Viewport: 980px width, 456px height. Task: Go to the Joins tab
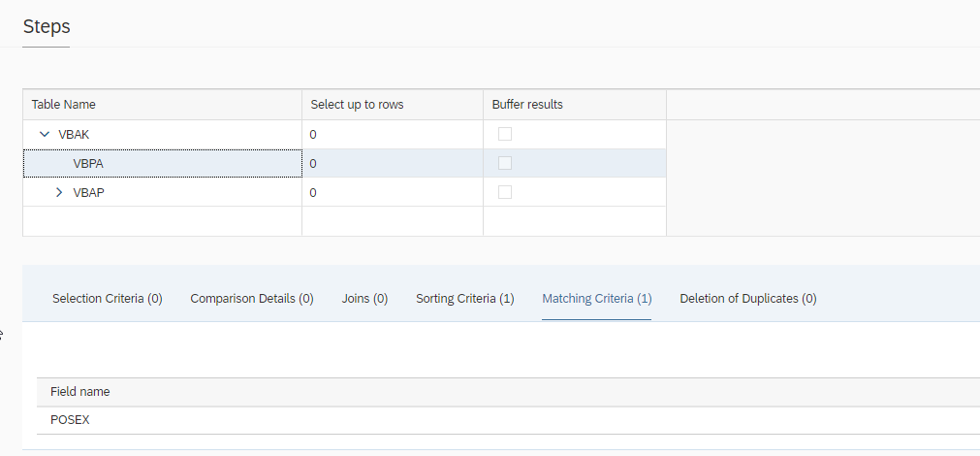[364, 299]
